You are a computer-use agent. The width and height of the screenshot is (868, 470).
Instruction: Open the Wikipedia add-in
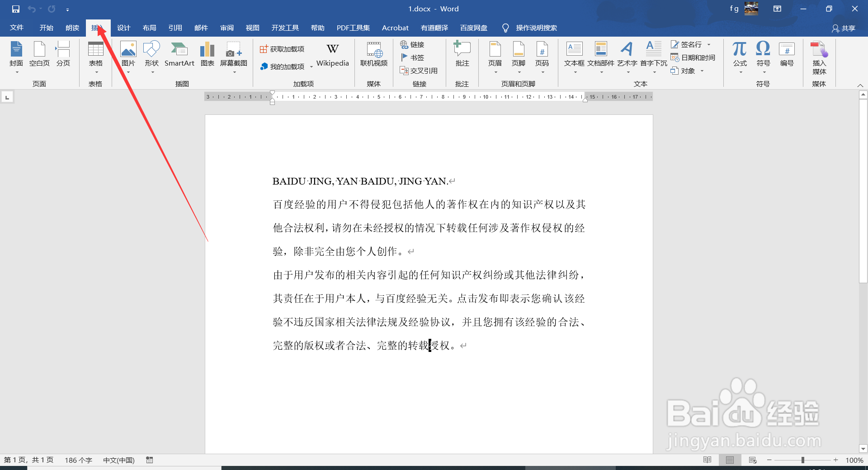click(x=333, y=55)
